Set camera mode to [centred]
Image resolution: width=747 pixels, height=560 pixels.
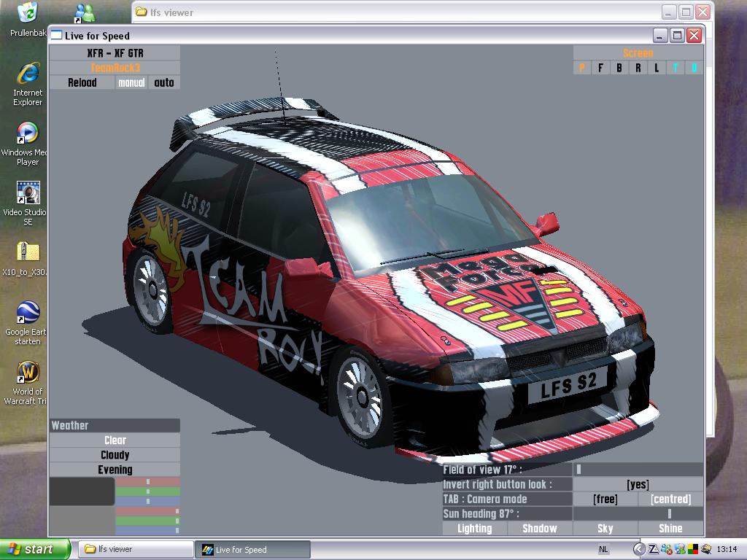click(x=671, y=499)
